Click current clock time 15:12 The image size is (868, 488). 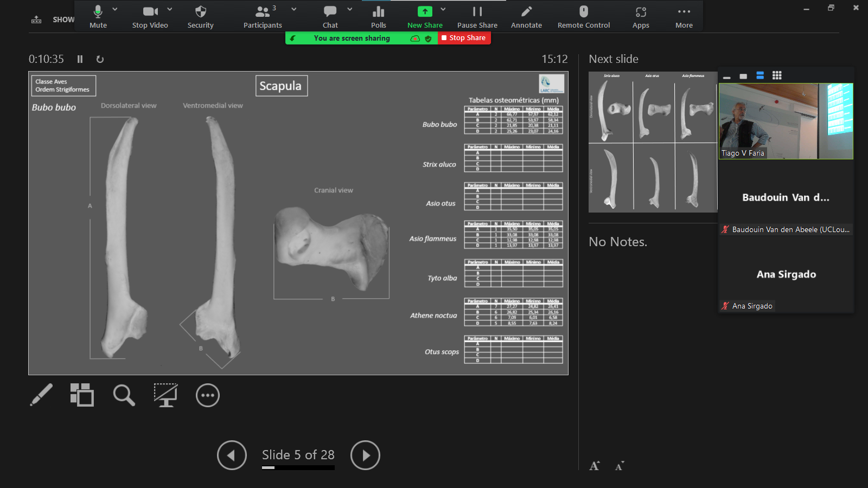coord(554,59)
